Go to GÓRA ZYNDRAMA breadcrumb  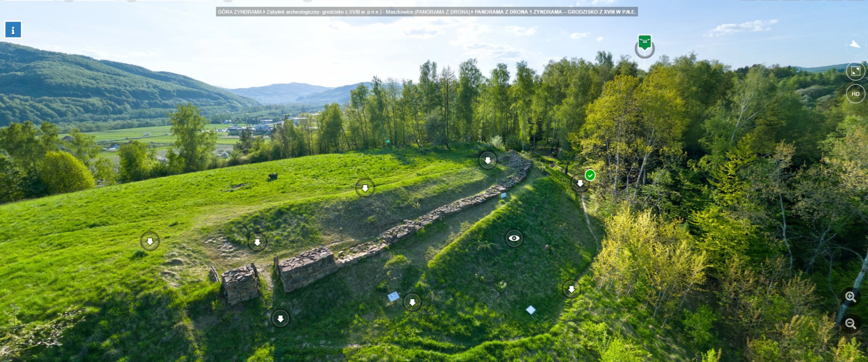click(x=240, y=12)
